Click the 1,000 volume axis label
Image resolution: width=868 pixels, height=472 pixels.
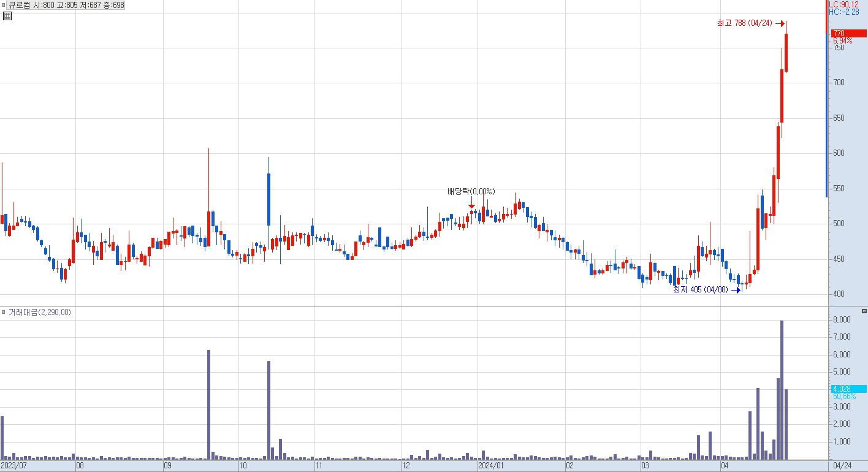click(x=841, y=441)
